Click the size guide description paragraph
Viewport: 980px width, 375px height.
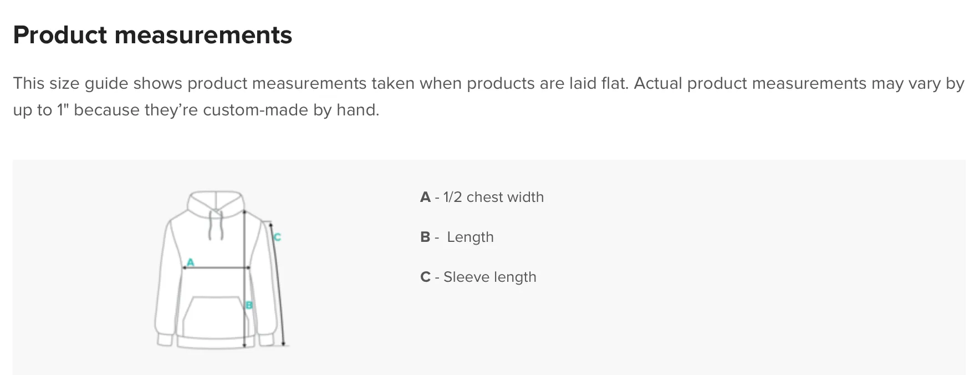pos(489,97)
